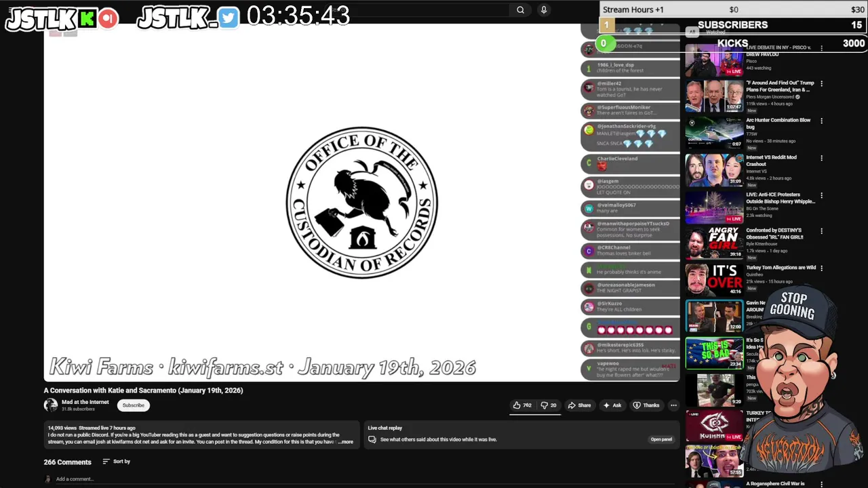Send Thanks to the creator

click(x=646, y=405)
